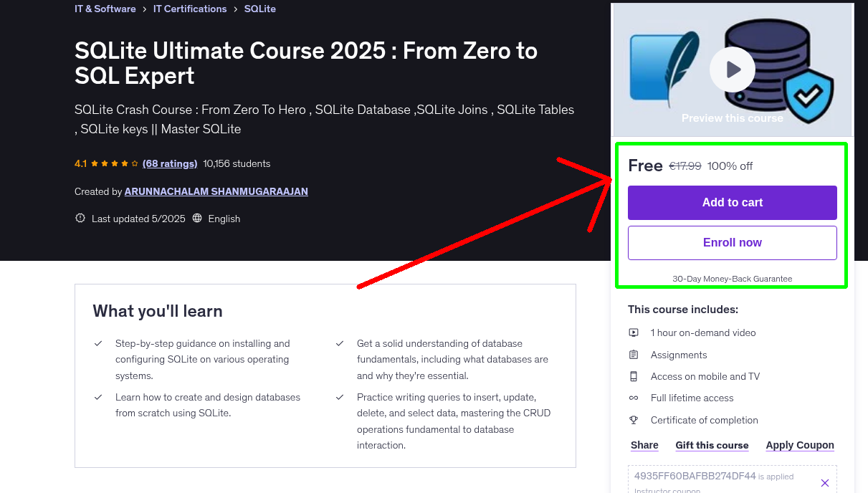The image size is (868, 493).
Task: Dismiss the applied instructor coupon
Action: (x=825, y=482)
